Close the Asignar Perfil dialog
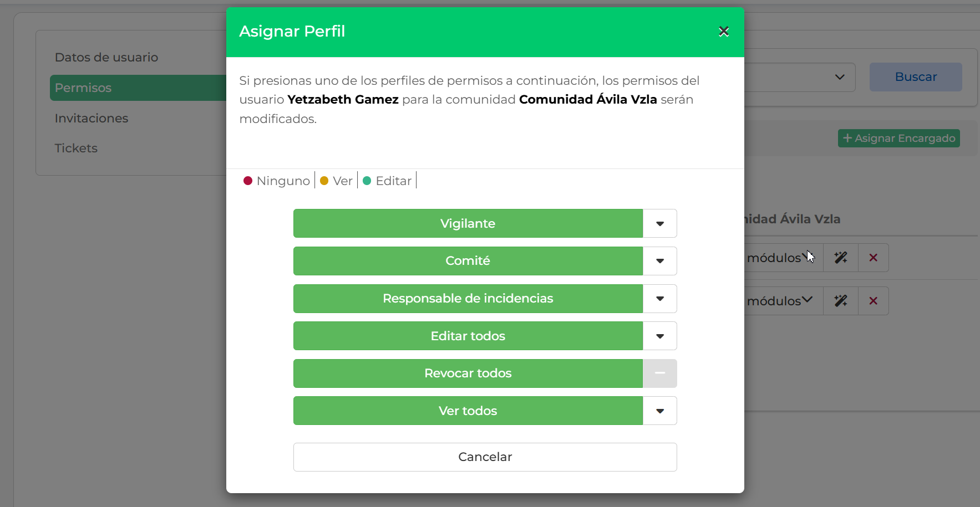Image resolution: width=980 pixels, height=507 pixels. pyautogui.click(x=723, y=32)
